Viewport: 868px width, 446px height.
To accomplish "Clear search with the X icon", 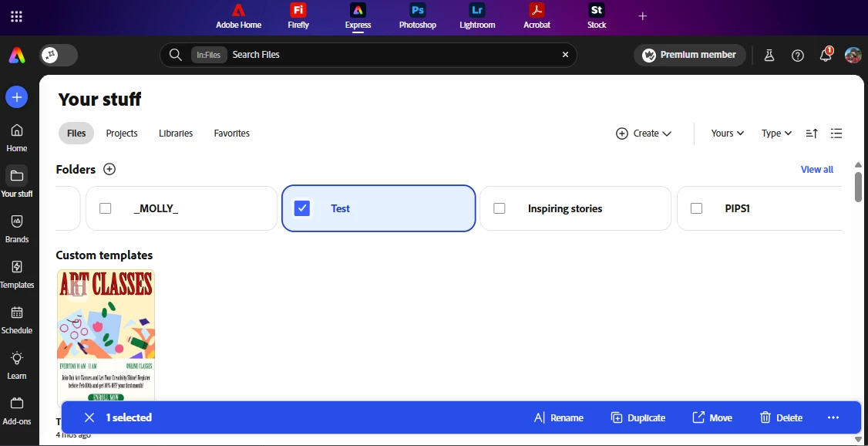I will point(565,55).
